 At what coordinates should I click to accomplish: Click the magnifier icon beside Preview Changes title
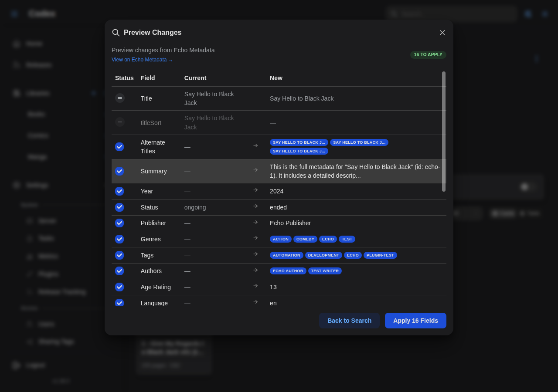(x=116, y=33)
